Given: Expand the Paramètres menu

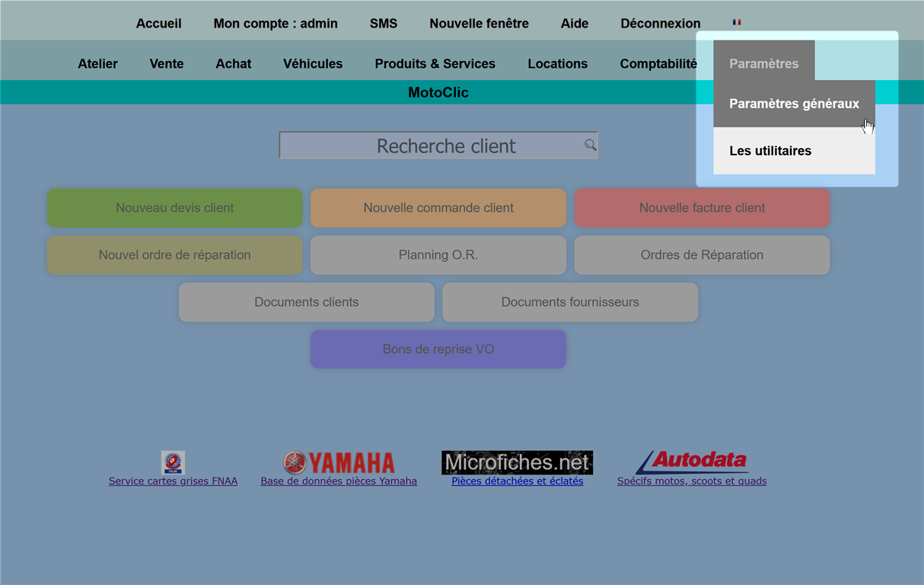Looking at the screenshot, I should tap(763, 63).
